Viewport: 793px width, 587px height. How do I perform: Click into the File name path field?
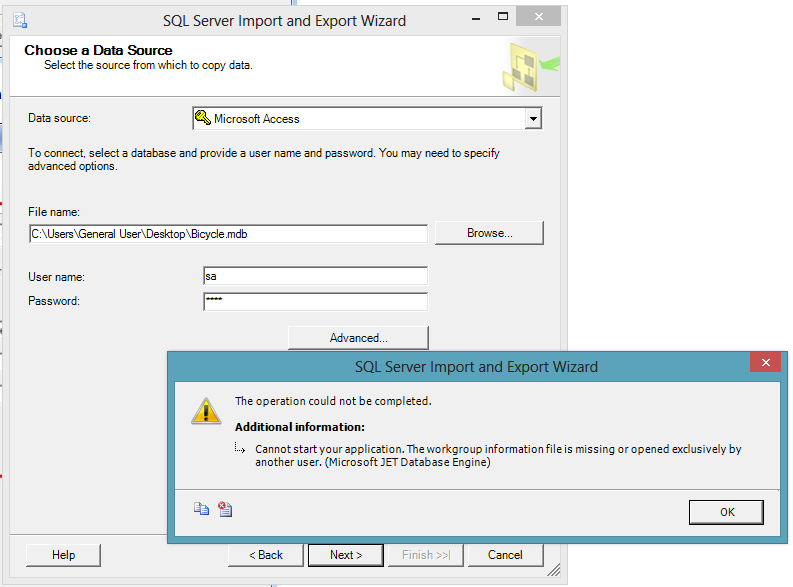pos(229,234)
